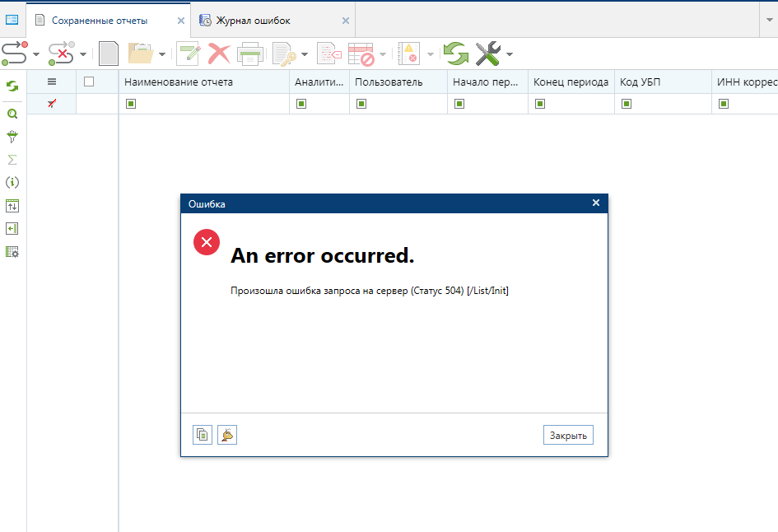Toggle filter box under Пользователь column
The width and height of the screenshot is (778, 532).
[x=361, y=104]
